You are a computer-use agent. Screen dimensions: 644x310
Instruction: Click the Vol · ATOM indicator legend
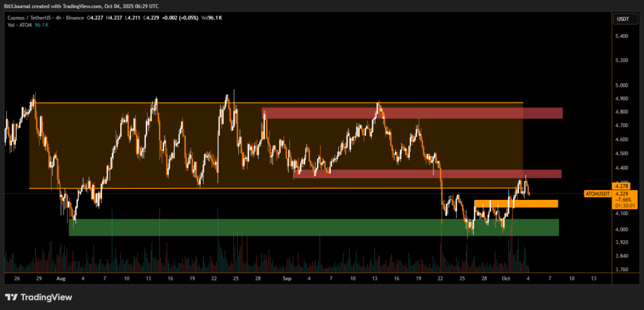[23, 25]
